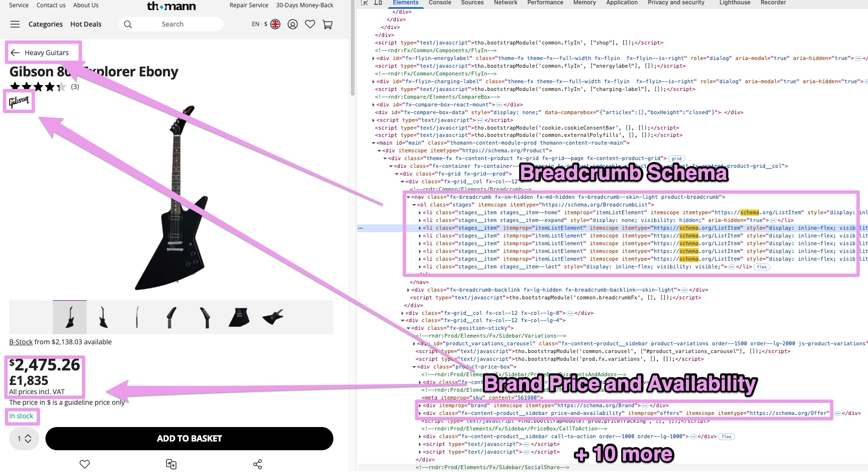Open the Categories menu link
This screenshot has width=868, height=472.
pyautogui.click(x=45, y=24)
